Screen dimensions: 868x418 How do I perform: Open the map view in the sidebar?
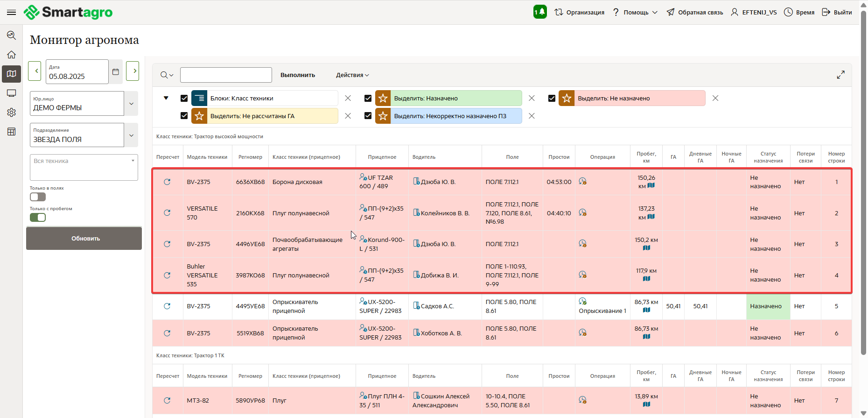pyautogui.click(x=12, y=74)
